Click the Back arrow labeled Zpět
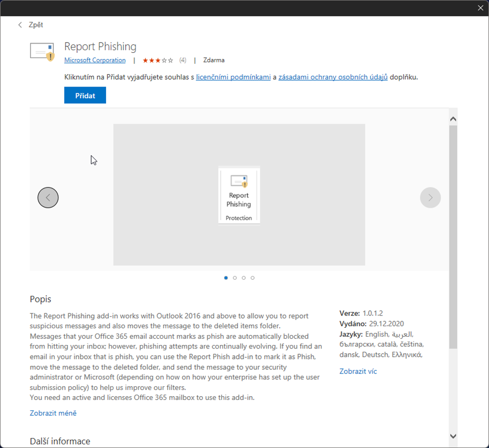The height and width of the screenshot is (448, 489). pos(30,25)
